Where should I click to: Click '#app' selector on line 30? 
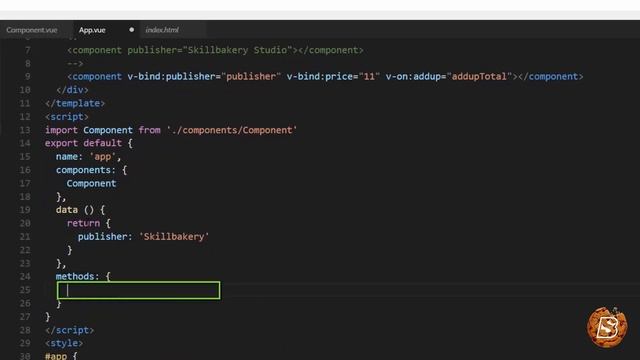[56, 356]
